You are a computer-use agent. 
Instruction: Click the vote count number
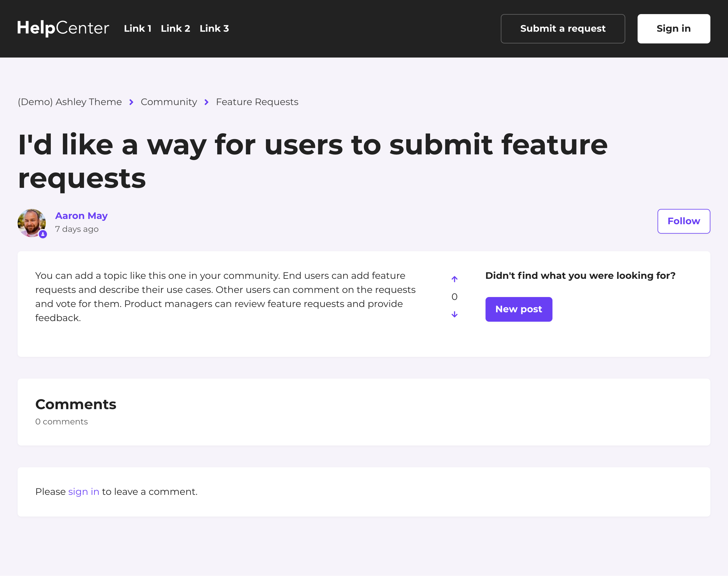tap(454, 297)
